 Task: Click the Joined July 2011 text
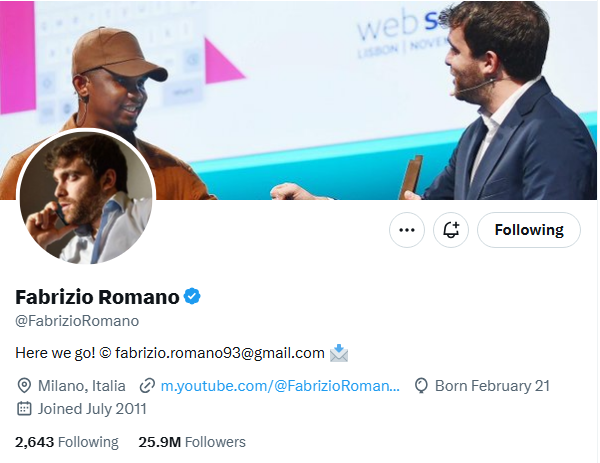[92, 409]
